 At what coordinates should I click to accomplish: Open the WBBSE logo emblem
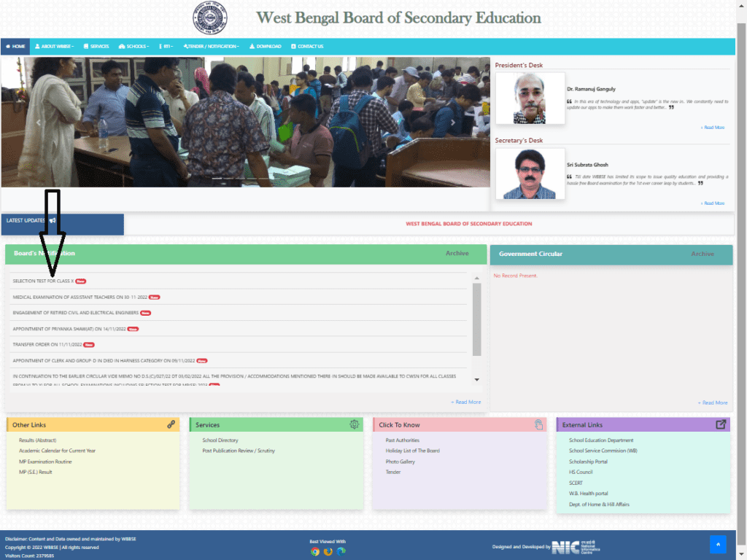coord(210,17)
